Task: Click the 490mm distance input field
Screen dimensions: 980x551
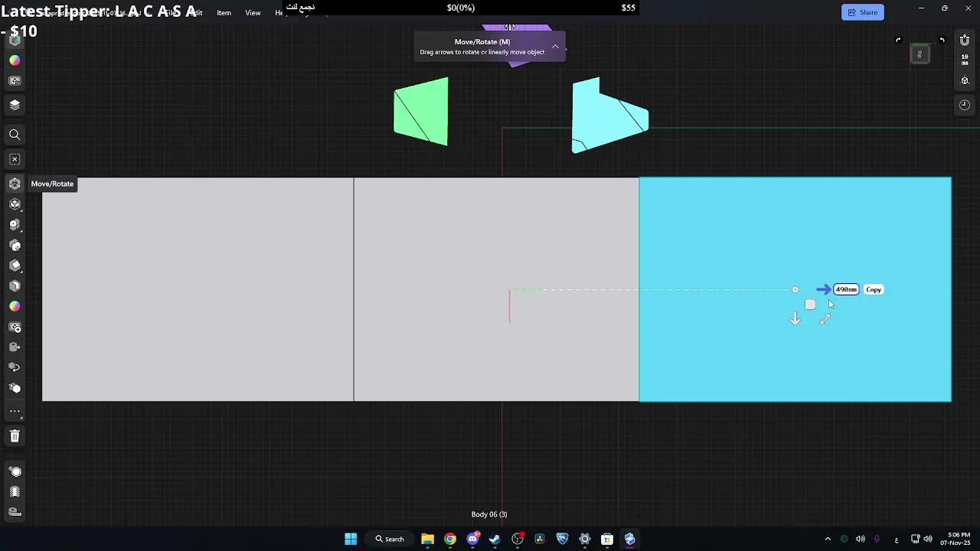Action: pos(846,289)
